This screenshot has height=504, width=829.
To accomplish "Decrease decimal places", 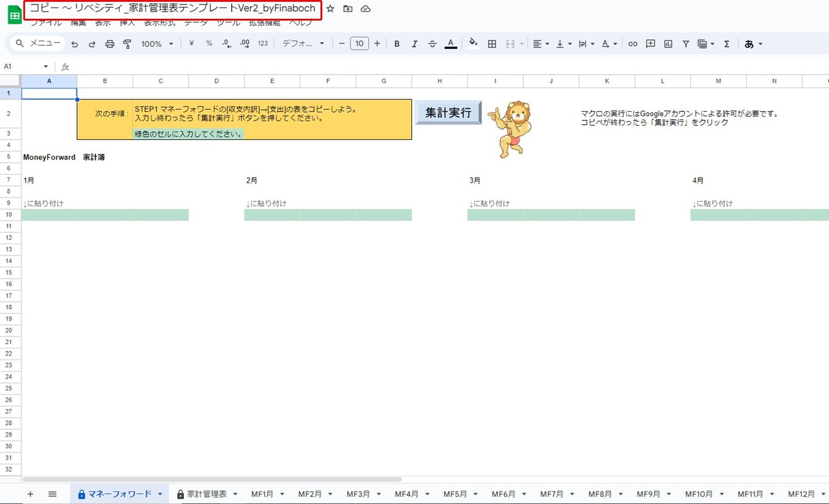I will pos(227,44).
